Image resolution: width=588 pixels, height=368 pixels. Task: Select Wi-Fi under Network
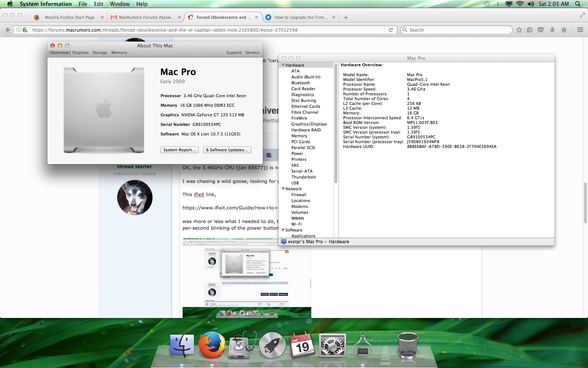point(297,224)
